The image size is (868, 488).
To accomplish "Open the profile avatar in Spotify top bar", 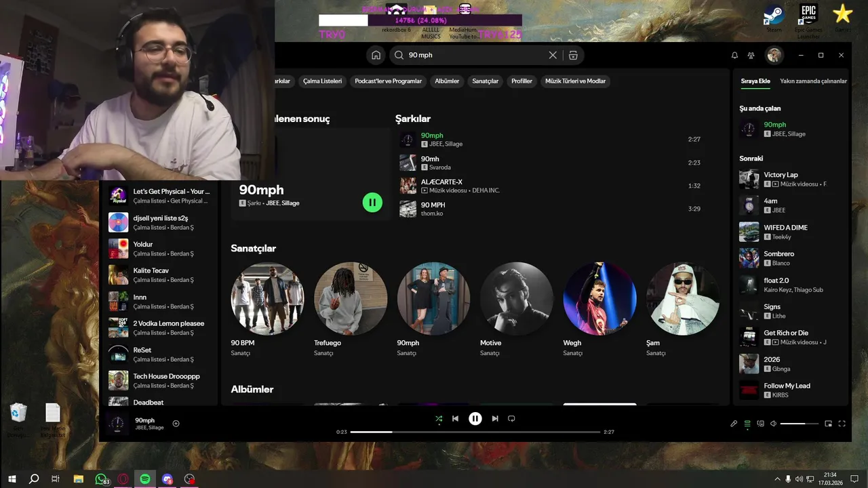I will [774, 55].
